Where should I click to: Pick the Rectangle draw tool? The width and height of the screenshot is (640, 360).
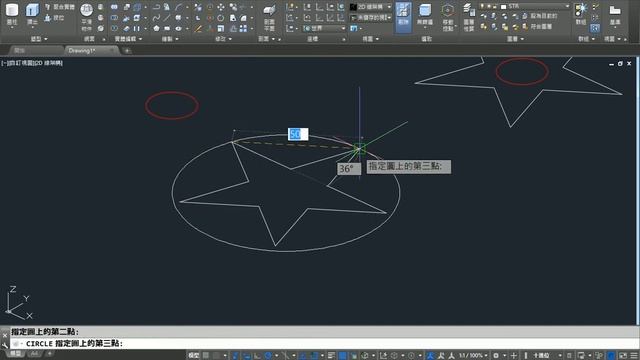click(x=167, y=29)
